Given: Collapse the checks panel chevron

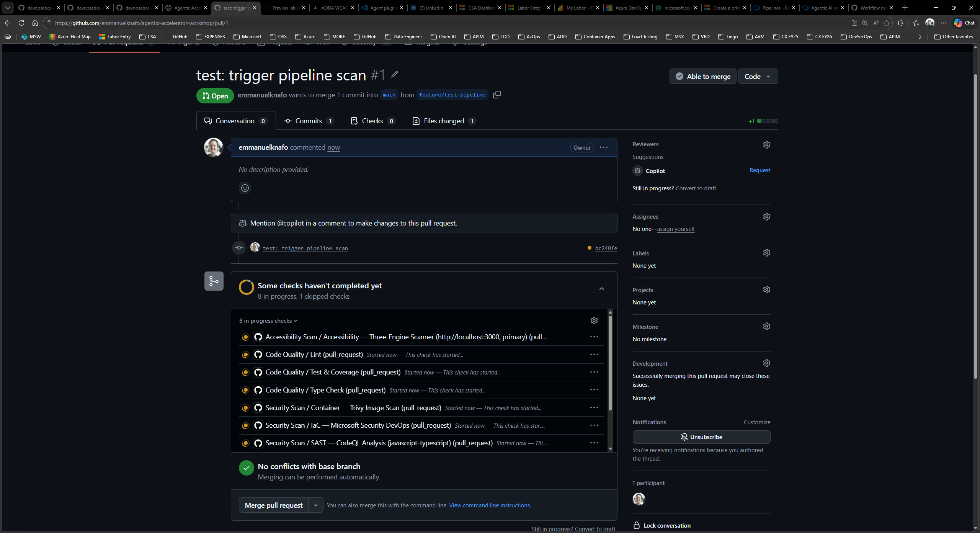Looking at the screenshot, I should tap(601, 289).
